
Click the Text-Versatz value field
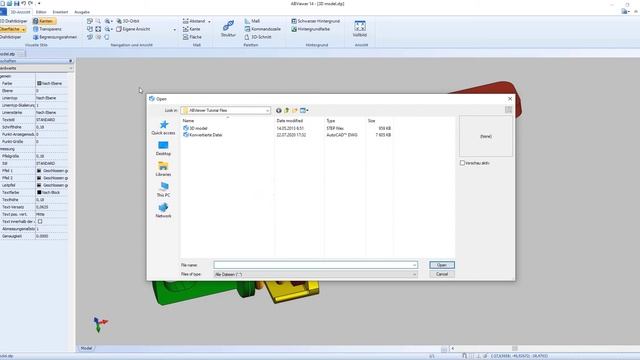pyautogui.click(x=52, y=207)
